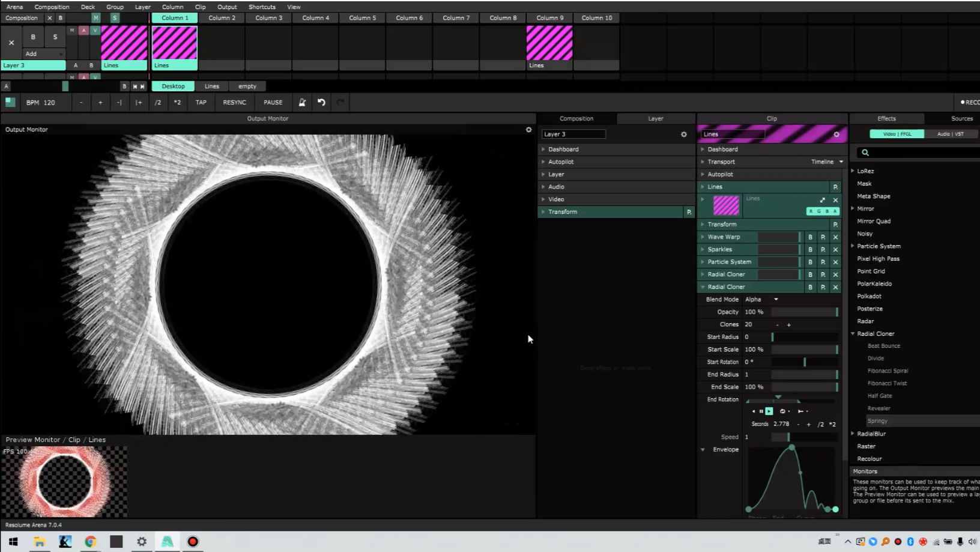This screenshot has height=552, width=980.
Task: Open Chrome from the Windows taskbar
Action: pyautogui.click(x=90, y=542)
